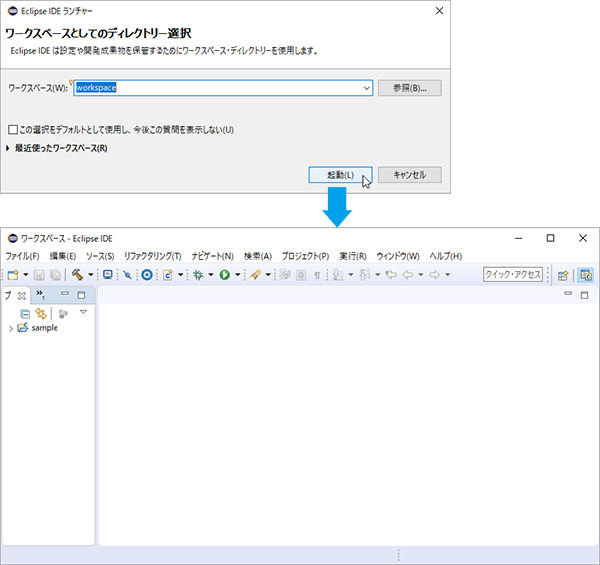
Task: Click the キャンセル button in launcher
Action: pos(410,175)
